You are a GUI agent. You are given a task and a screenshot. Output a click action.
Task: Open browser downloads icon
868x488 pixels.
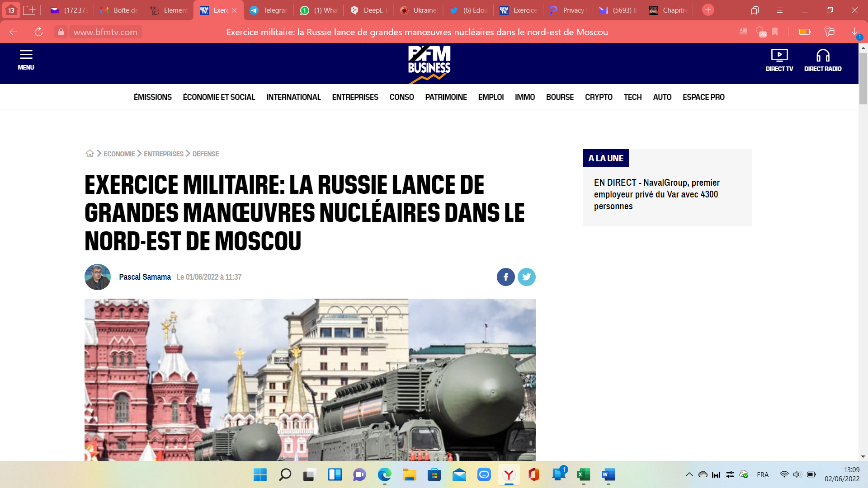coord(854,32)
